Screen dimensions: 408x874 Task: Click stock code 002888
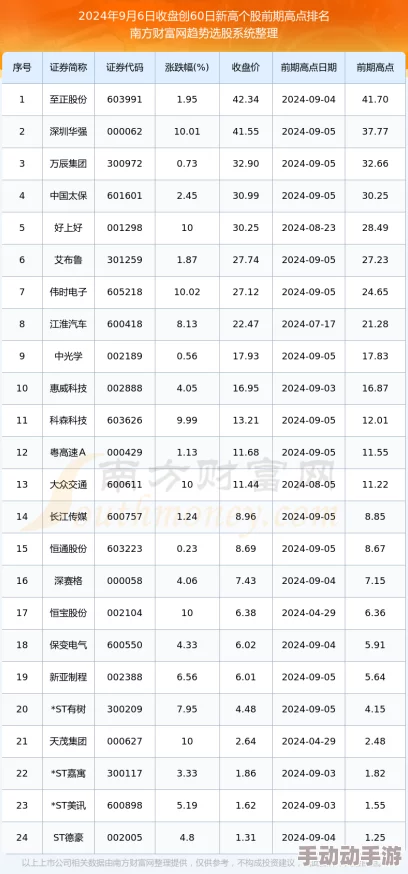coord(125,389)
